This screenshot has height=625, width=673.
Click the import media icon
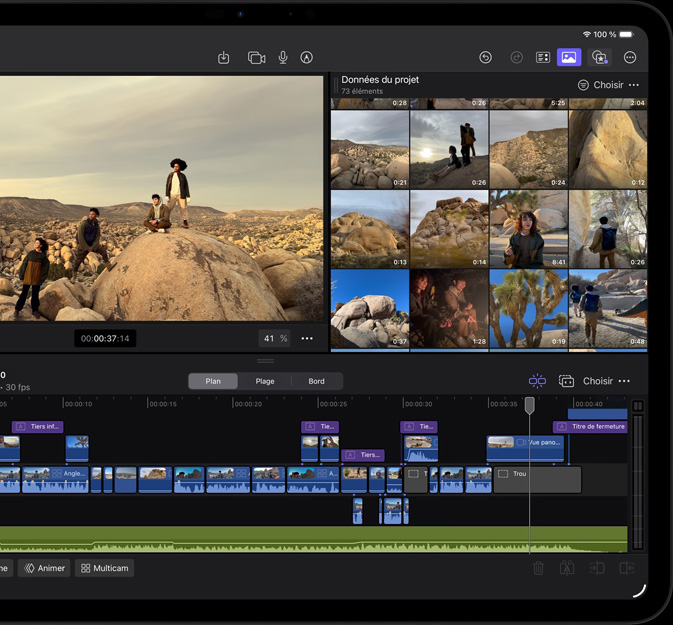point(224,58)
